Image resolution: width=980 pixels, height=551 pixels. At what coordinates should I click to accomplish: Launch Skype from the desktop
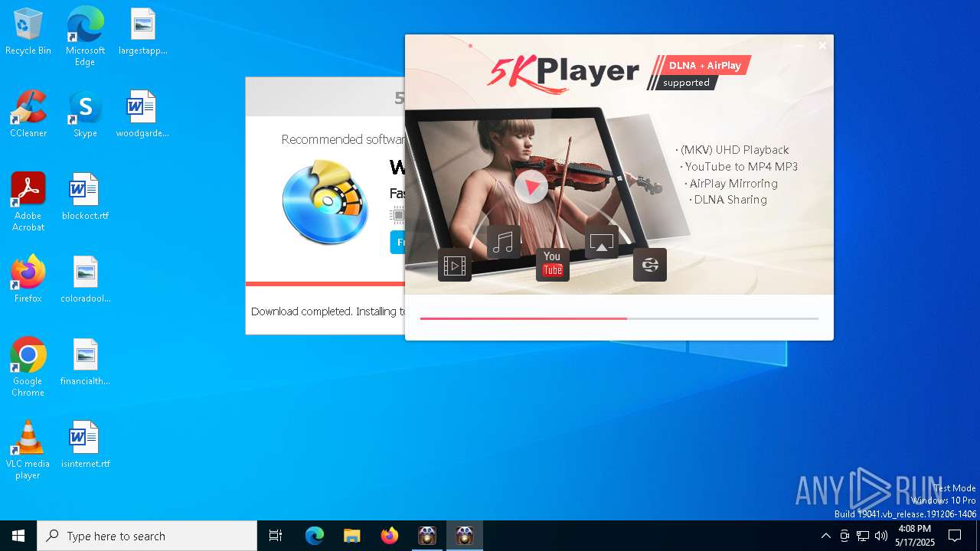pyautogui.click(x=85, y=114)
